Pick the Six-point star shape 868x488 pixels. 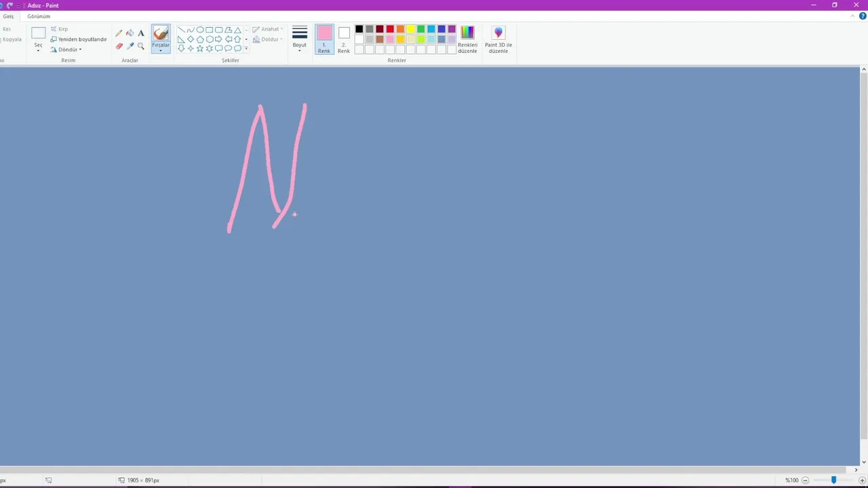[210, 48]
